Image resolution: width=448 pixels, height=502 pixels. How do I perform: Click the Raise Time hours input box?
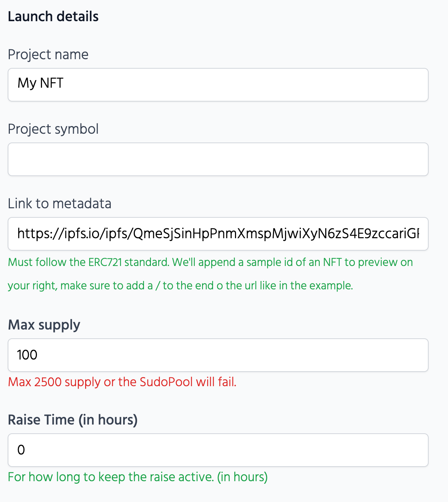[x=218, y=450]
